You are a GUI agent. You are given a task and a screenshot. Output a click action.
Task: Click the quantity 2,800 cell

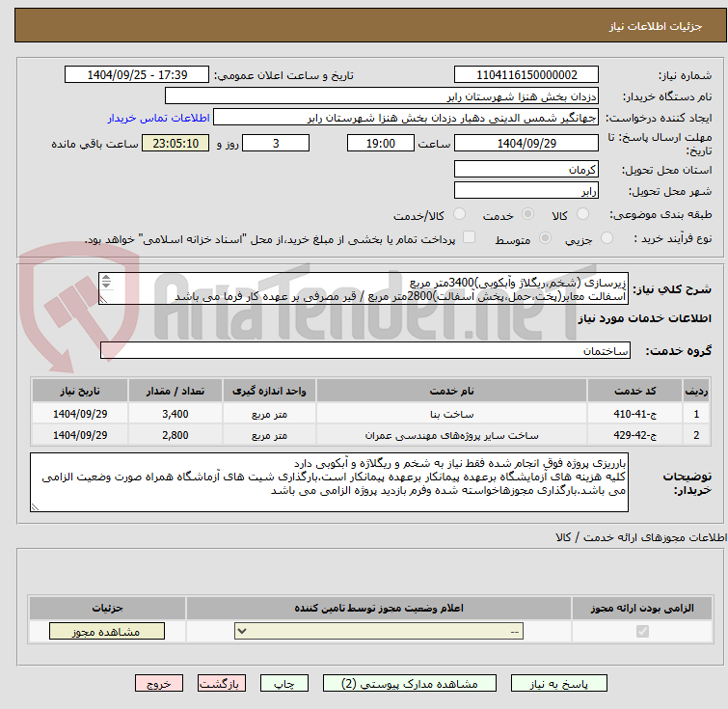[x=175, y=435]
